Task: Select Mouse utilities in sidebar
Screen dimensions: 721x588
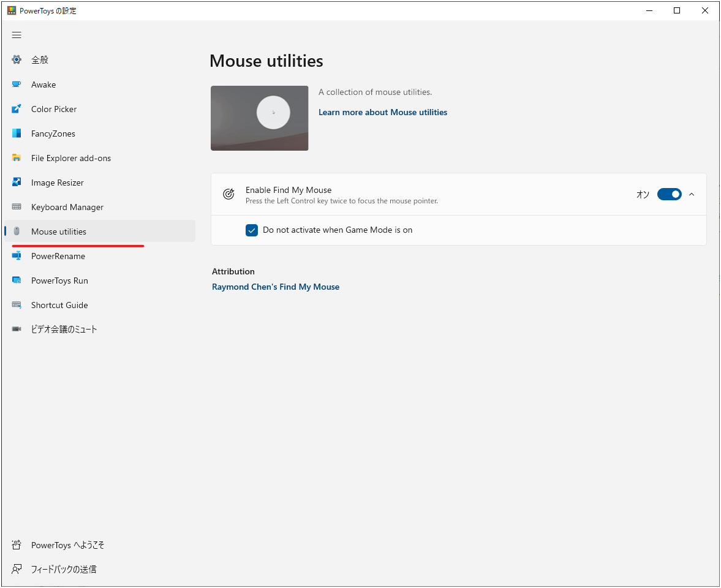Action: [100, 232]
